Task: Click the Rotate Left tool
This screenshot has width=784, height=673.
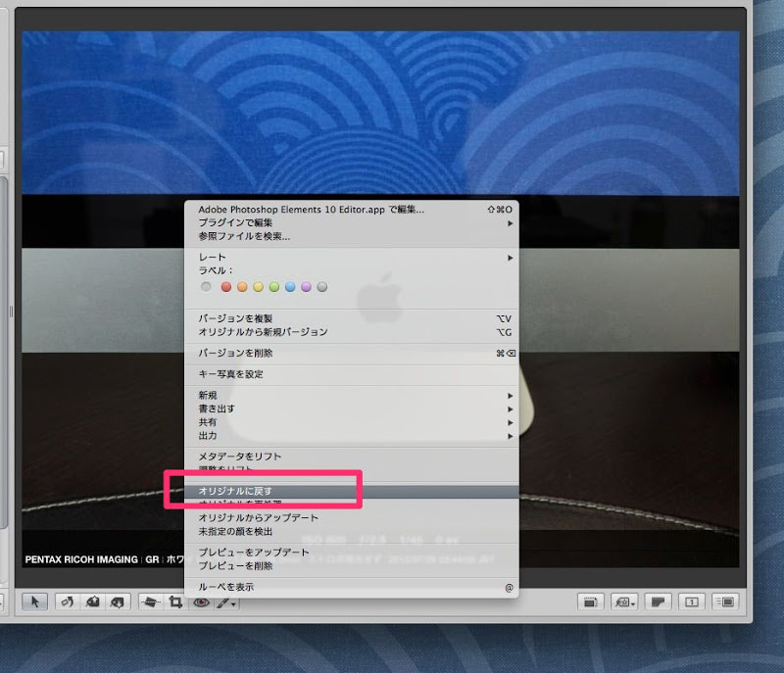Action: pos(68,602)
